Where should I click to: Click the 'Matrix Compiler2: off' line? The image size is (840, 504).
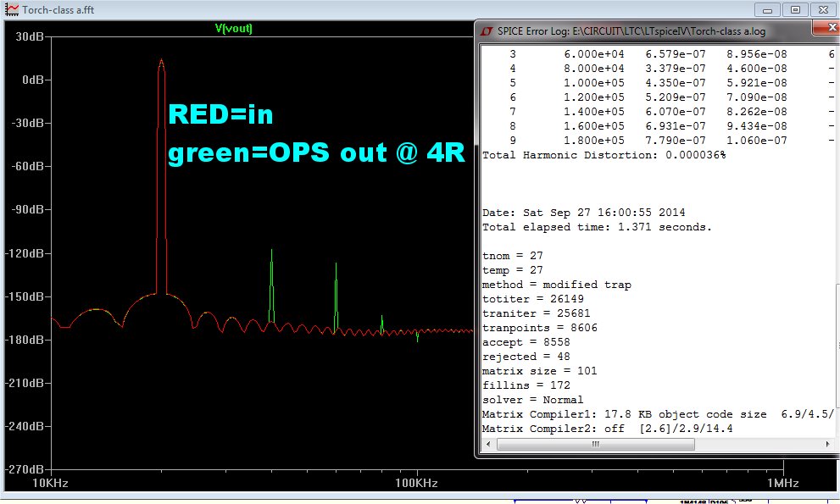tap(607, 429)
